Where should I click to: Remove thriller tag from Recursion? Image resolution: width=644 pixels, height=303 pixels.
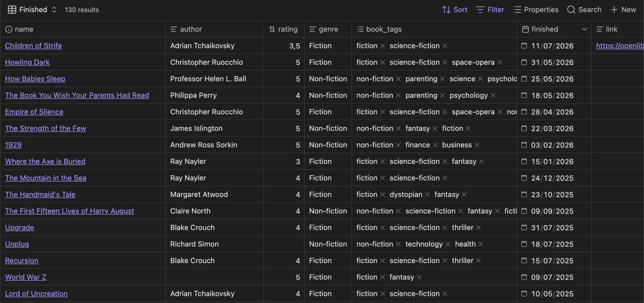478,260
